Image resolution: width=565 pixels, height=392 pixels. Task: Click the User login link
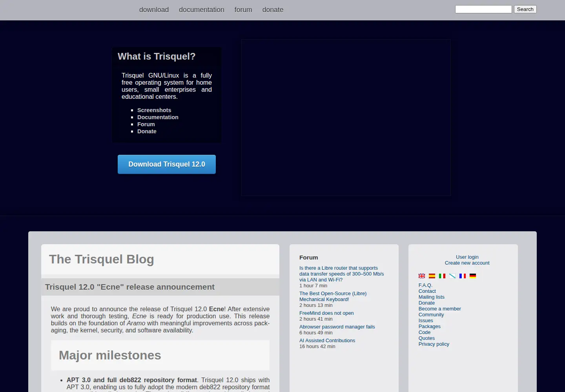(467, 257)
